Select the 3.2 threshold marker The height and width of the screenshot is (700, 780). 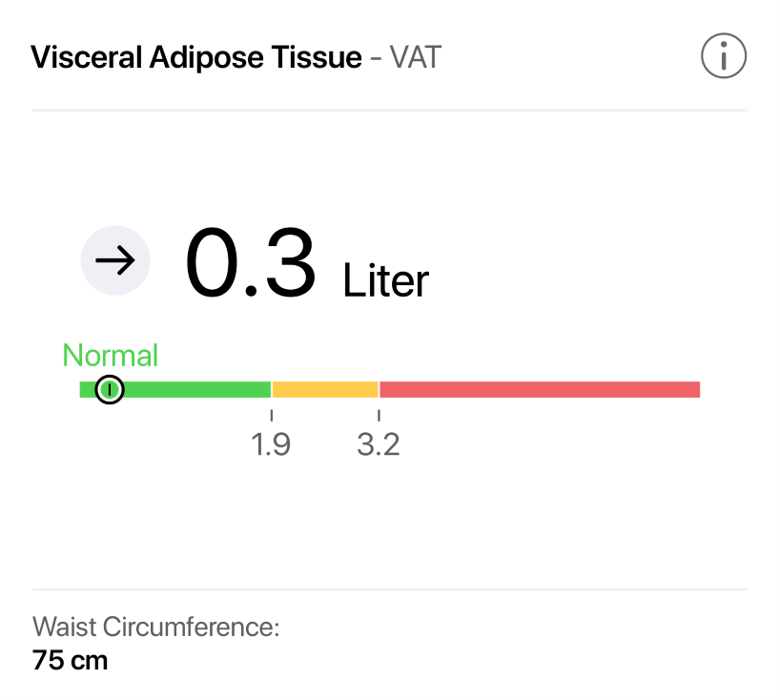tap(380, 443)
